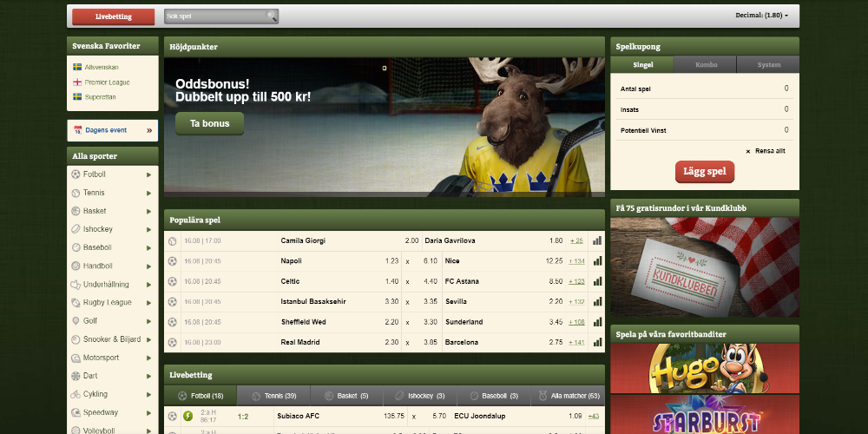Select ECU Joondalup odds 1.09

(x=575, y=416)
